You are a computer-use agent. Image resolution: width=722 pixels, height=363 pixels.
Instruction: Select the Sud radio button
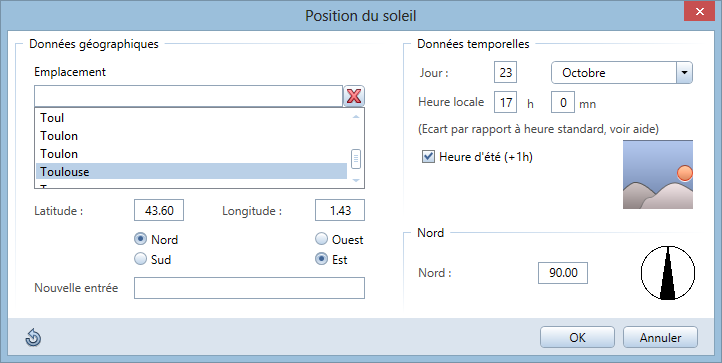tap(140, 259)
